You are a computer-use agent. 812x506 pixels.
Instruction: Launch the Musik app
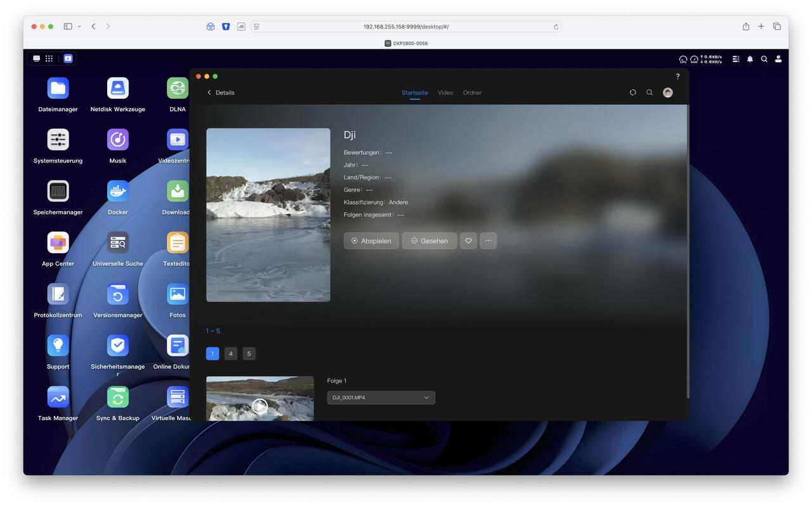(118, 139)
